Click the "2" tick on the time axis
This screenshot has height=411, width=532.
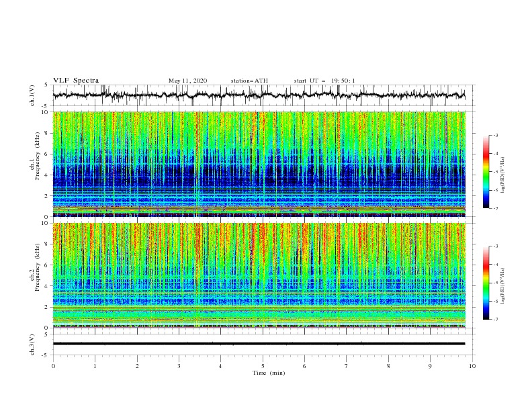(x=137, y=366)
